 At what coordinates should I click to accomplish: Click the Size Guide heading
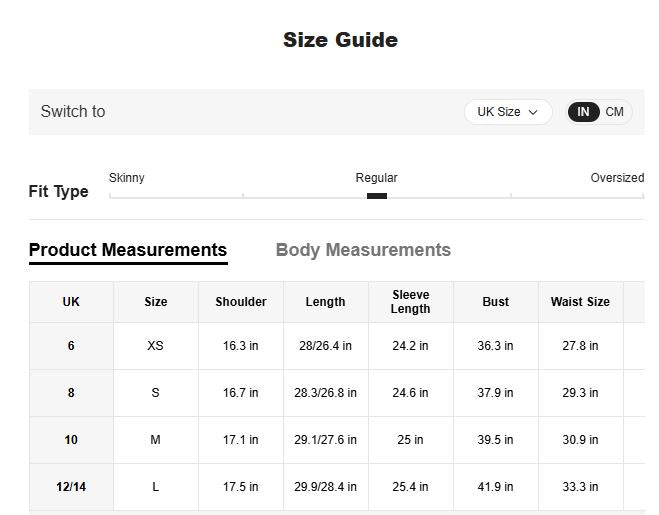tap(340, 40)
